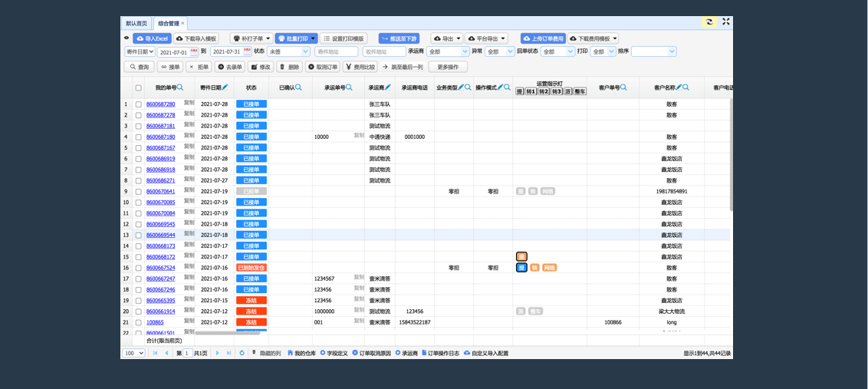Viewport: 868px width, 389px height.
Task: Click 隐藏的列 in bottom toolbar
Action: tap(266, 353)
